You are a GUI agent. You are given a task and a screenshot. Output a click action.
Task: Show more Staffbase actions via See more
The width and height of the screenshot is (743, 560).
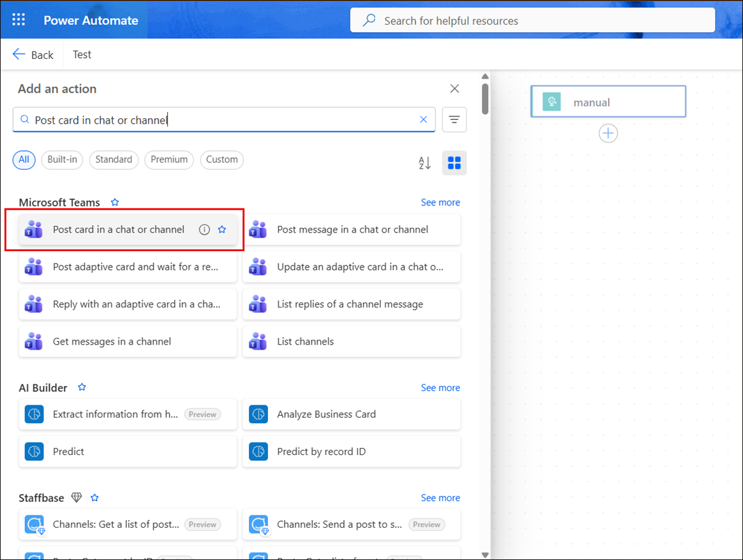click(440, 498)
